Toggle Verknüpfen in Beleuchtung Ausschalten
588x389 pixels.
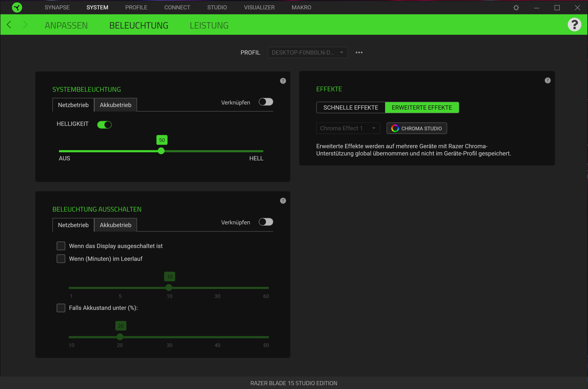pyautogui.click(x=266, y=222)
